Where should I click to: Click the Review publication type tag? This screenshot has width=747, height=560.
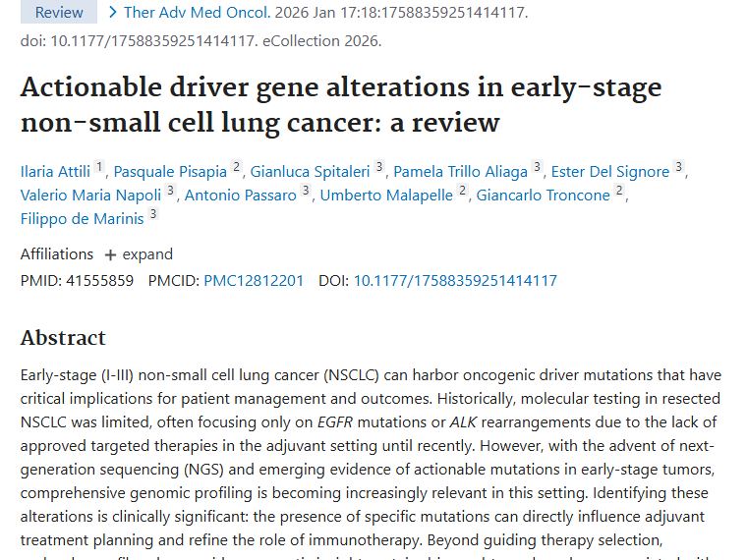point(59,13)
